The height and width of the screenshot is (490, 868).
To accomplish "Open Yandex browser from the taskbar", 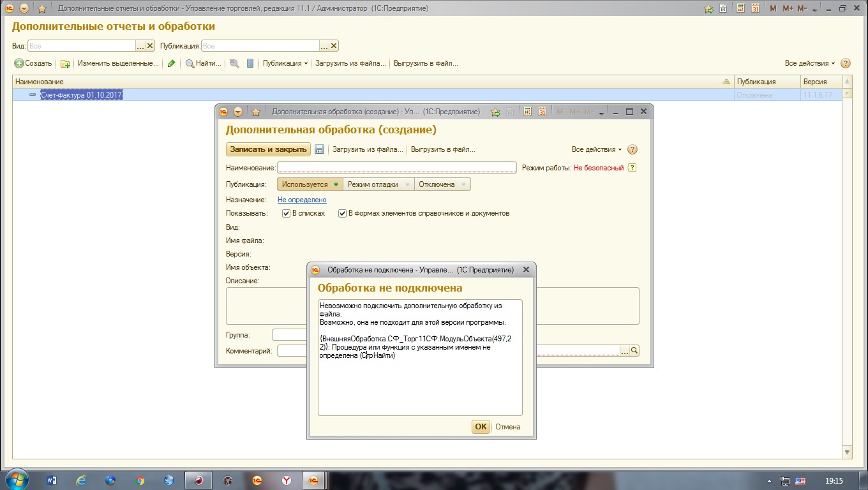I will tap(287, 480).
